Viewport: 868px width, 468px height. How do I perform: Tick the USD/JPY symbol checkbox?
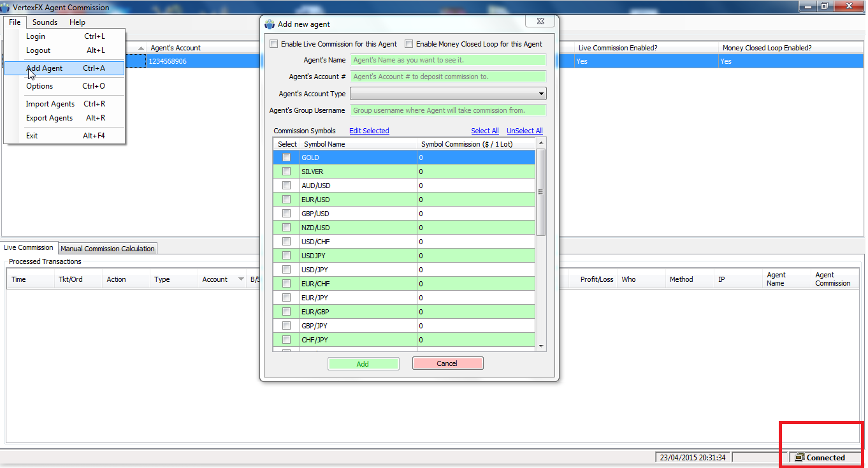[x=287, y=270]
